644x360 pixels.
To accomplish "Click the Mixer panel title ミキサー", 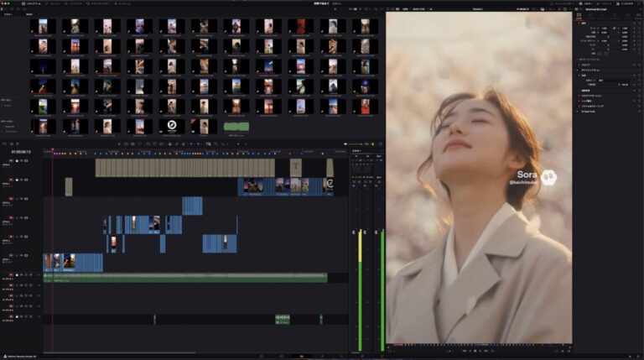I will (x=356, y=151).
